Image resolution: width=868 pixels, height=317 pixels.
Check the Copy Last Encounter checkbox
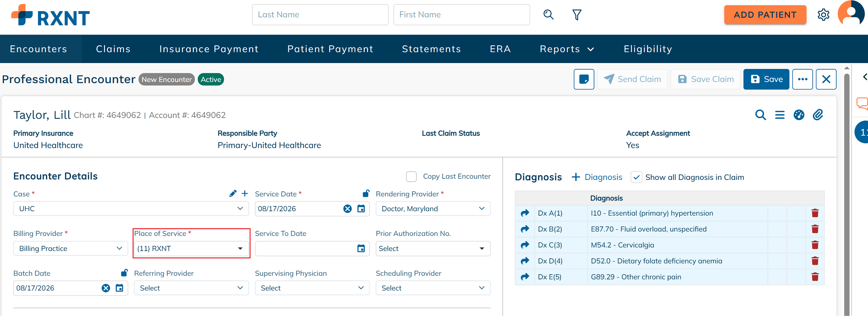[x=411, y=177]
